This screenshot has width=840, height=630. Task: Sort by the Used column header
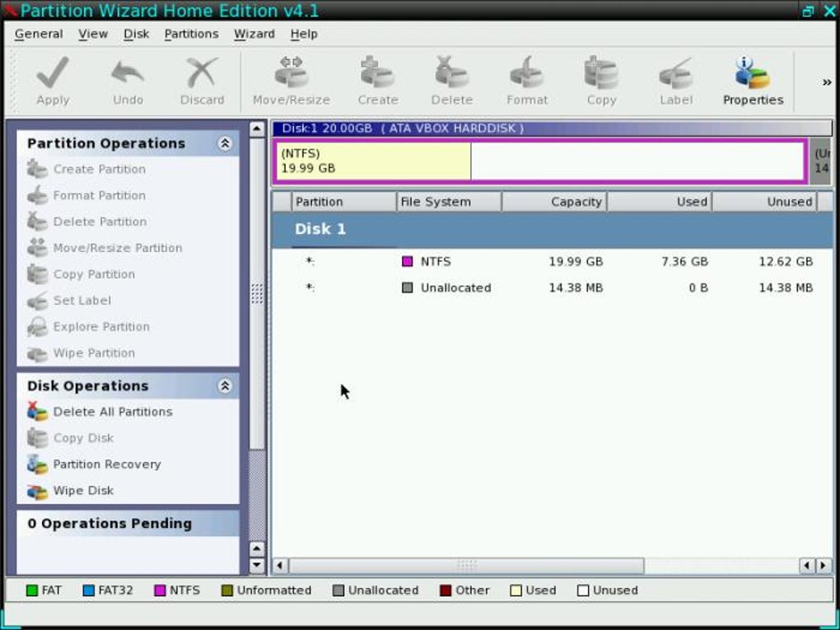pos(660,202)
